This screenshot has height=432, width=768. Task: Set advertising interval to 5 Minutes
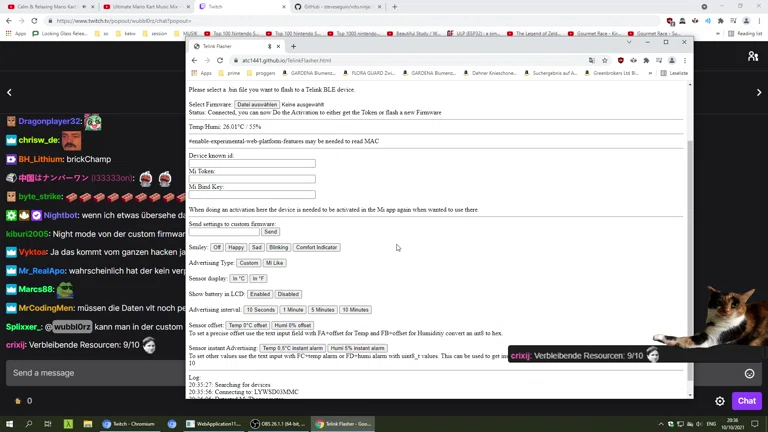[x=323, y=310]
